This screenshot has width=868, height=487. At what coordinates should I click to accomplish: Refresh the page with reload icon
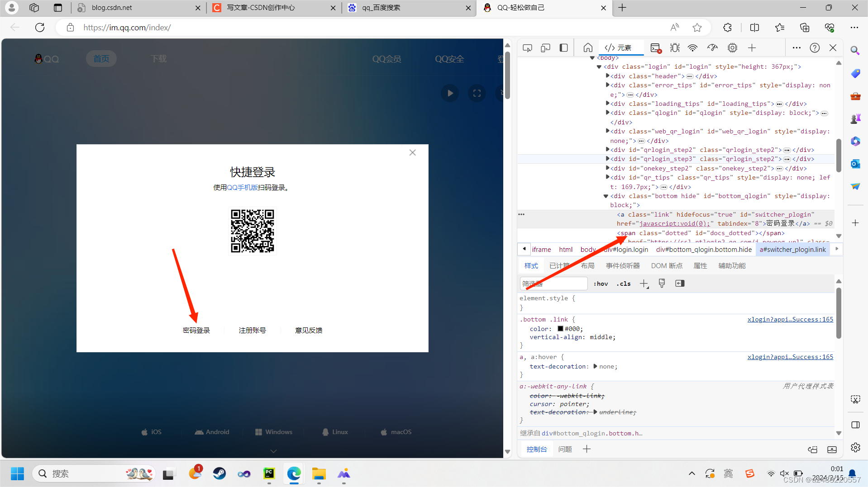(x=40, y=28)
